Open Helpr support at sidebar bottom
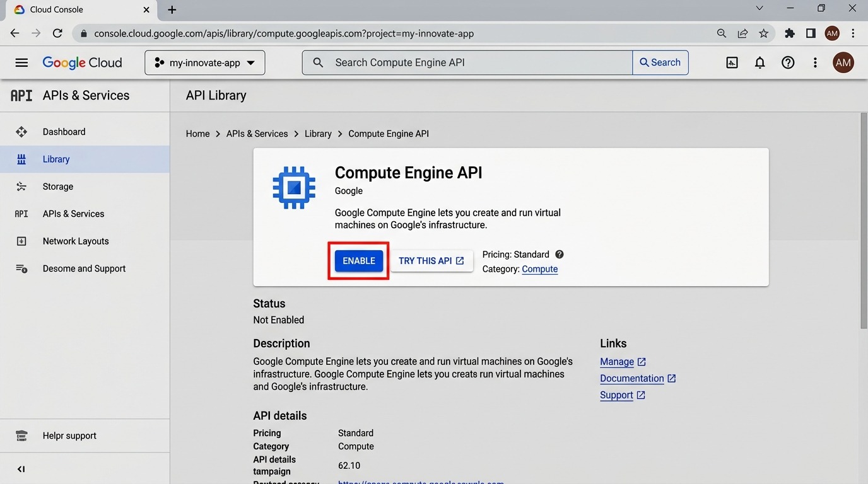 85,435
